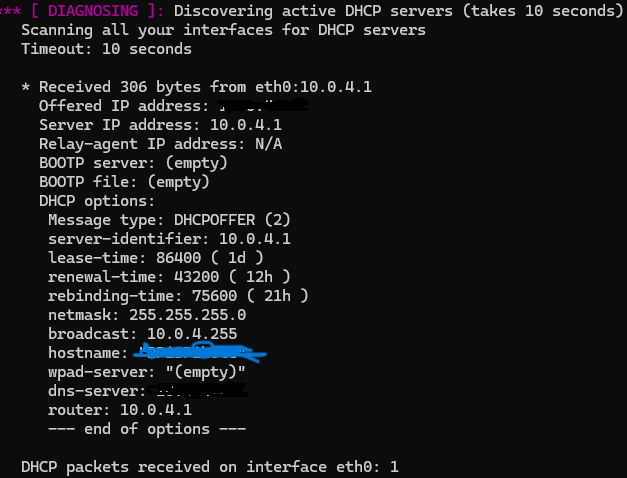Click the lease-time 86400 value
The image size is (627, 478).
(x=178, y=258)
